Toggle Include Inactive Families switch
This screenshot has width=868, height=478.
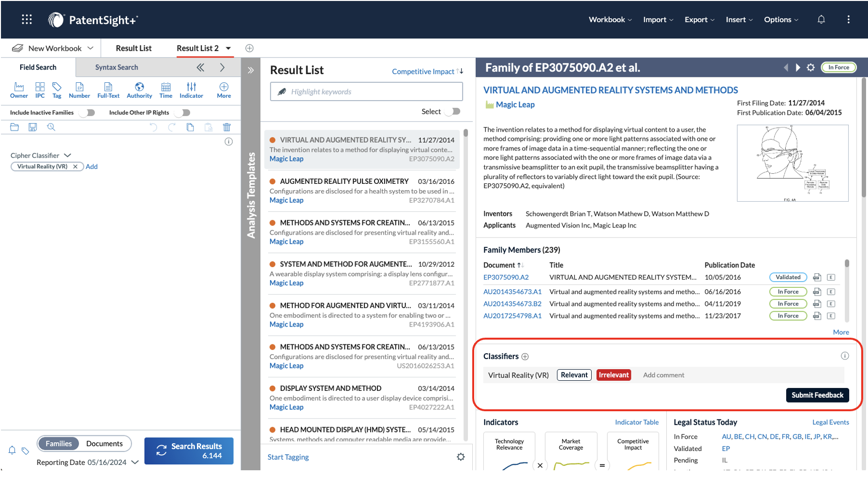[x=88, y=113]
